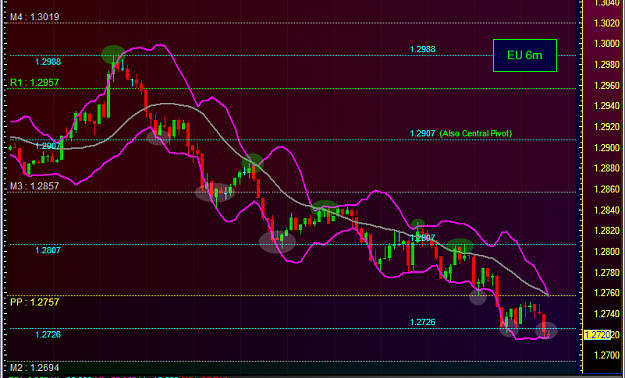Click the 1.2780 price axis value

point(608,273)
